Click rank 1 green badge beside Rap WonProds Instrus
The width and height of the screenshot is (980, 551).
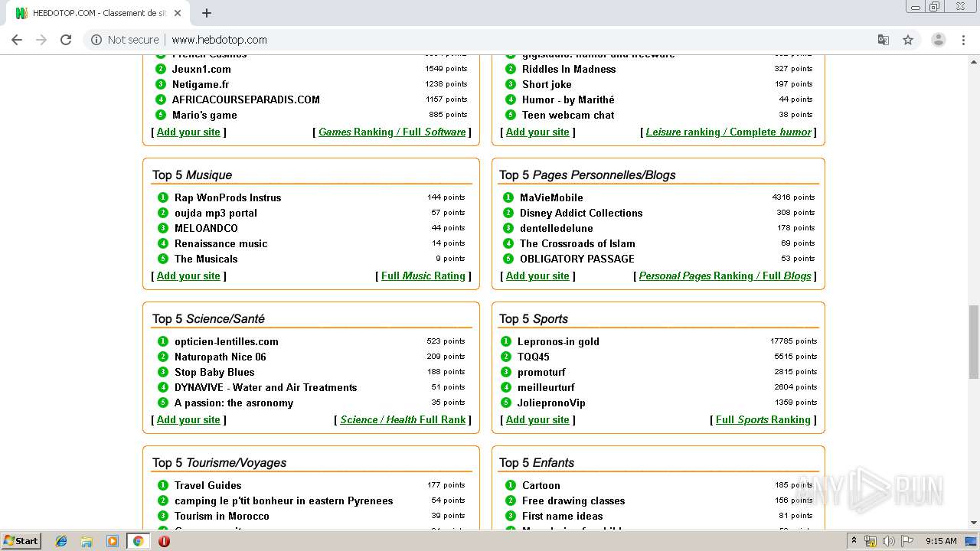pyautogui.click(x=162, y=197)
